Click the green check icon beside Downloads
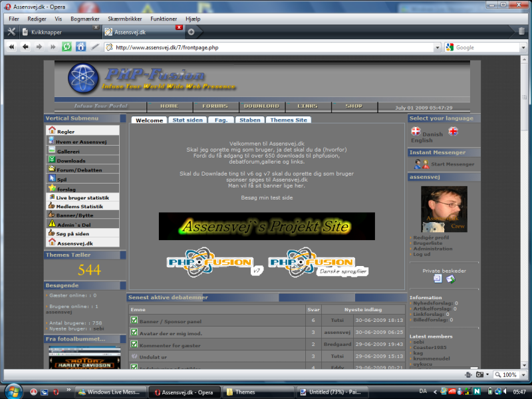532x399 pixels. click(52, 159)
